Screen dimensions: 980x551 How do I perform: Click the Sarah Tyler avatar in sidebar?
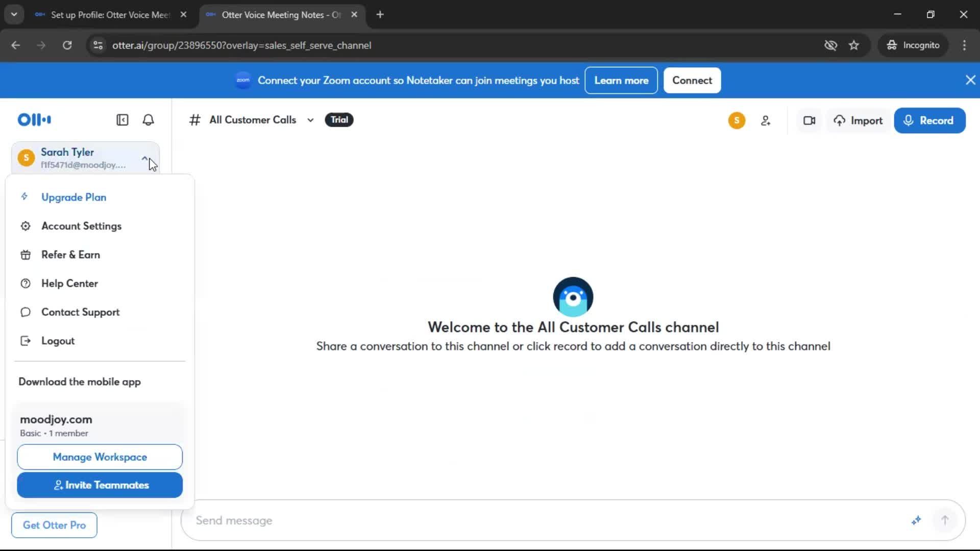26,158
